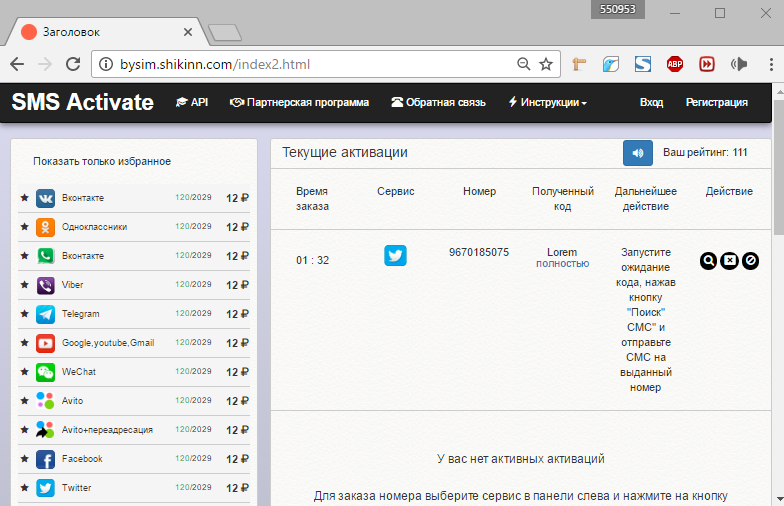Click the orange paint roller extension icon
This screenshot has width=784, height=506.
[x=579, y=64]
